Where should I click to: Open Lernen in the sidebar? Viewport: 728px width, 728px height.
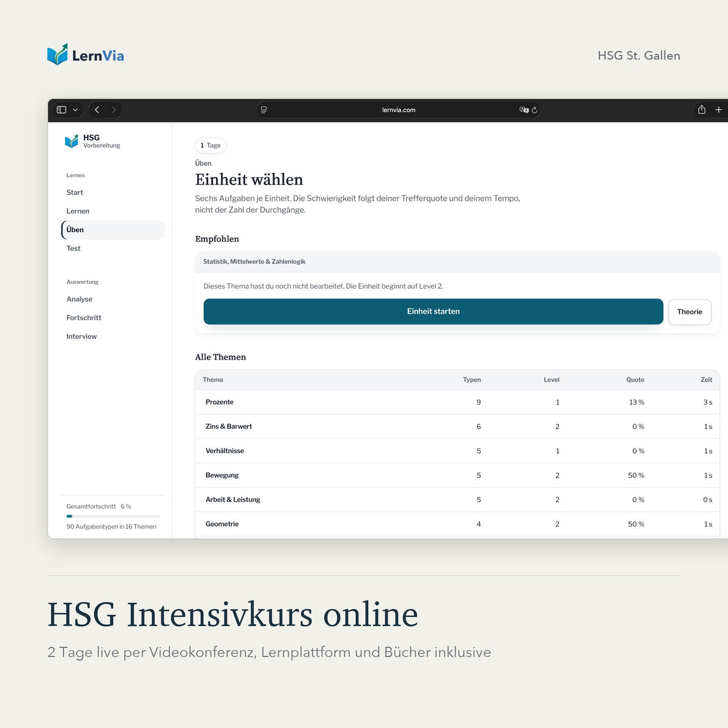point(78,211)
